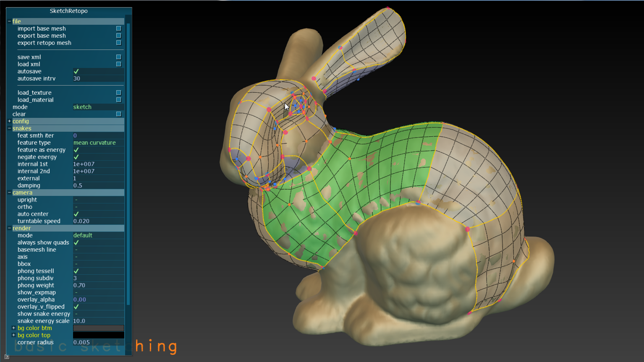Click the bg color btm color swatch

pos(98,328)
